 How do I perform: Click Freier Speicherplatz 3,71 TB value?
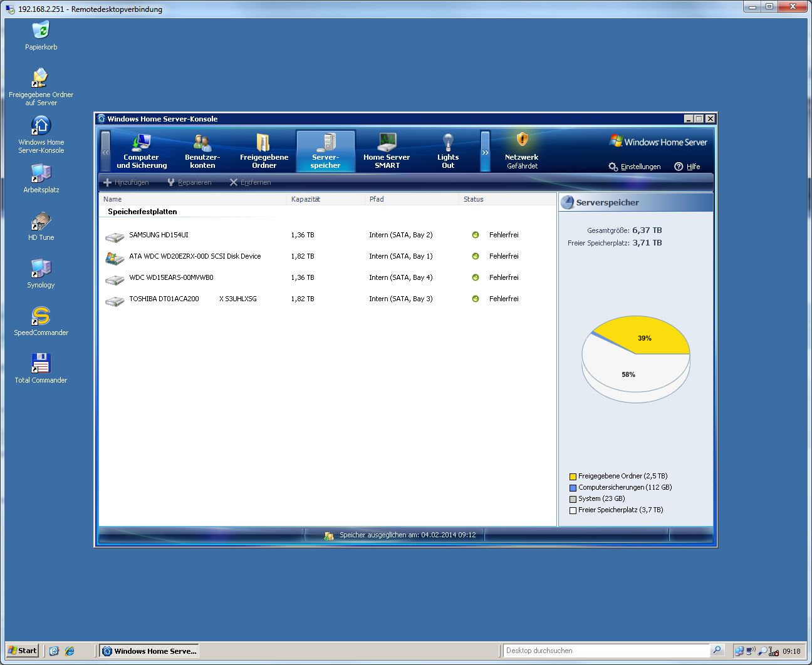pyautogui.click(x=647, y=242)
